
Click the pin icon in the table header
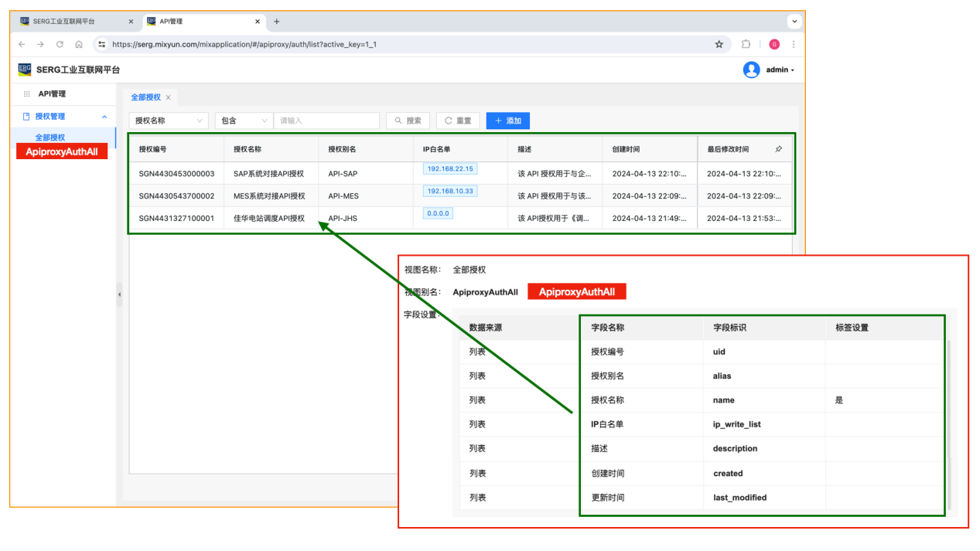[778, 149]
